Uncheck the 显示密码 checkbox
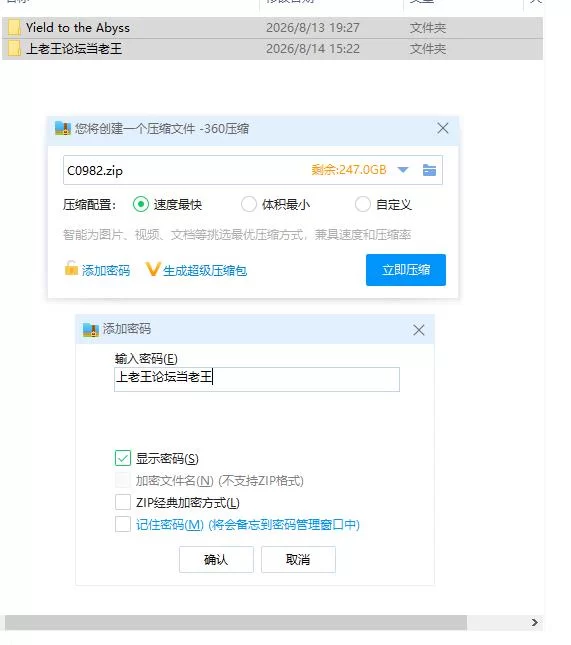Screen dimensions: 571x645 (x=123, y=458)
